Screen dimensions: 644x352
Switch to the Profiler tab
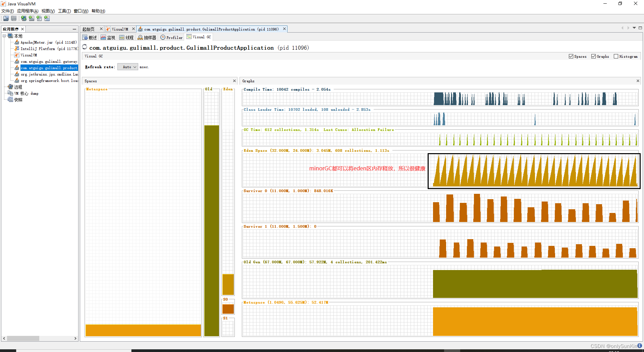[171, 37]
